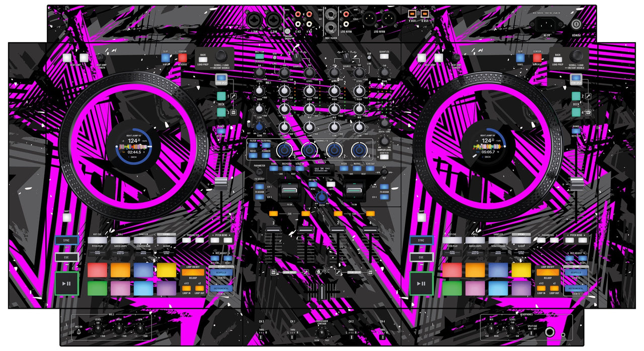
Task: Hit the left deck play/pause button
Action: 67,284
